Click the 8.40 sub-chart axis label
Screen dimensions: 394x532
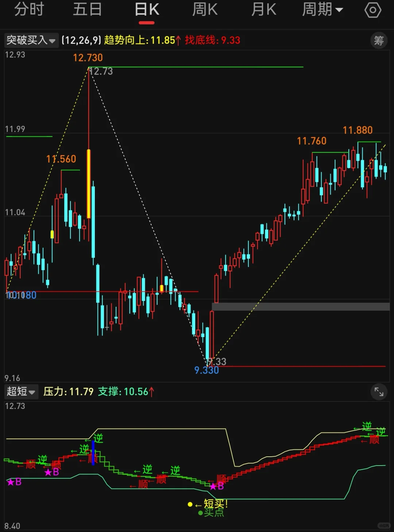[12, 526]
